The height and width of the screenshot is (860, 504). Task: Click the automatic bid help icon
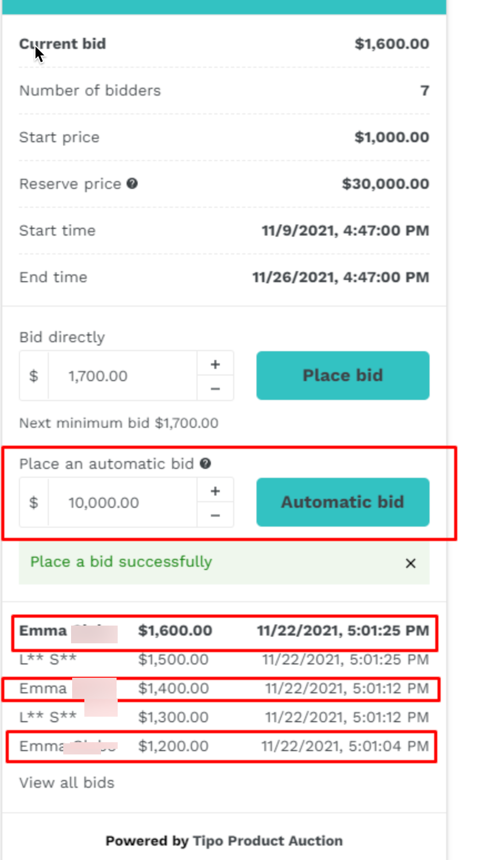click(205, 463)
